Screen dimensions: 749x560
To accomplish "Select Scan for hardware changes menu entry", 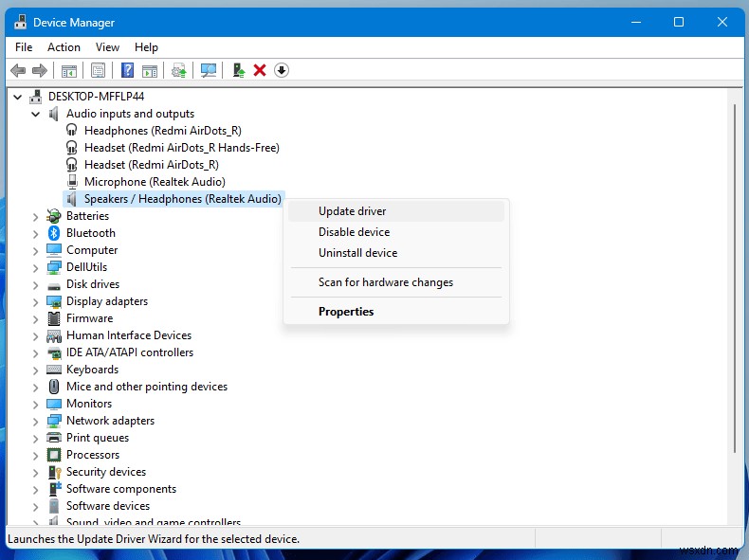I will click(x=396, y=282).
